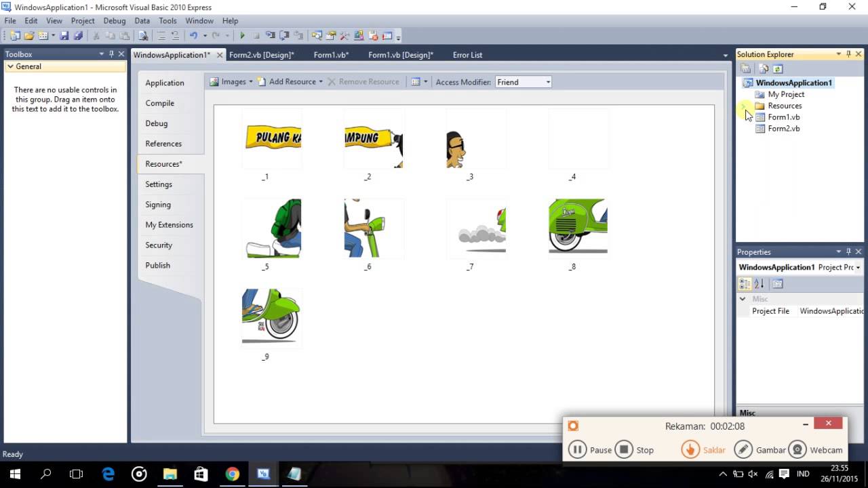Screen dimensions: 868x488
Task: Open Add Resource dropdown arrow
Action: pyautogui.click(x=321, y=82)
